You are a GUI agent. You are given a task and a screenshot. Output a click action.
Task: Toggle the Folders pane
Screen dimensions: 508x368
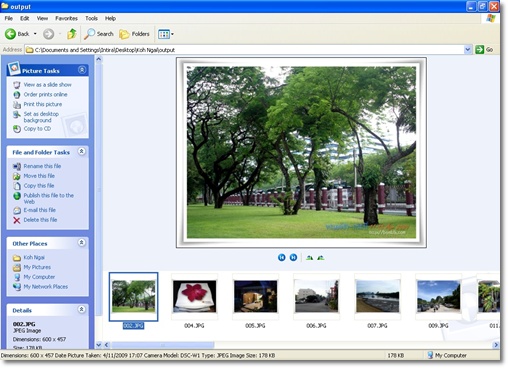134,34
